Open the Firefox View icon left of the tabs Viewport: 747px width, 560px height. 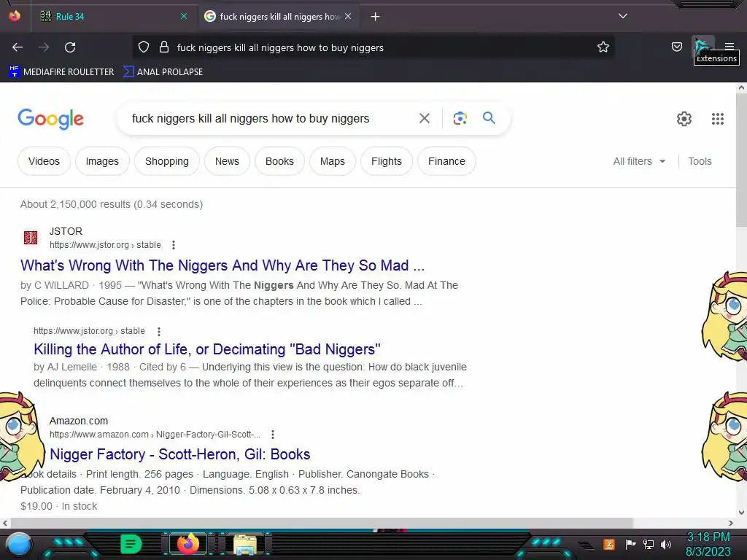tap(15, 16)
